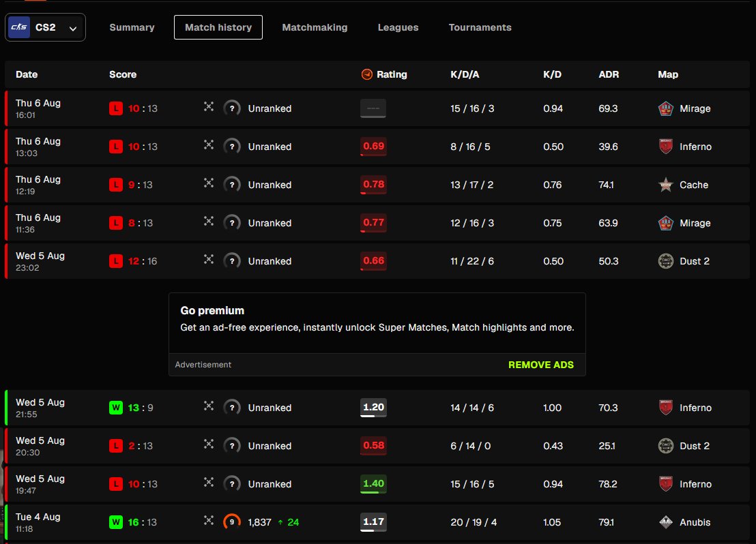Click the L badge on the 9:13 Cache match
This screenshot has height=544, width=756.
(x=116, y=185)
